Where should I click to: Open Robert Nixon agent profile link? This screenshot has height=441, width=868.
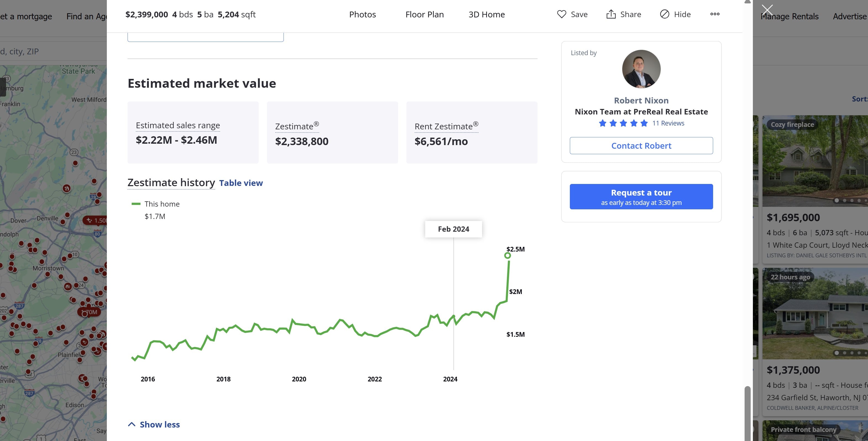click(x=641, y=100)
